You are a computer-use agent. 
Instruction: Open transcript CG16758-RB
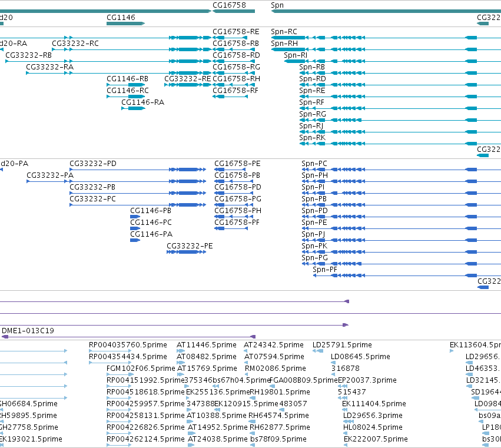[236, 44]
